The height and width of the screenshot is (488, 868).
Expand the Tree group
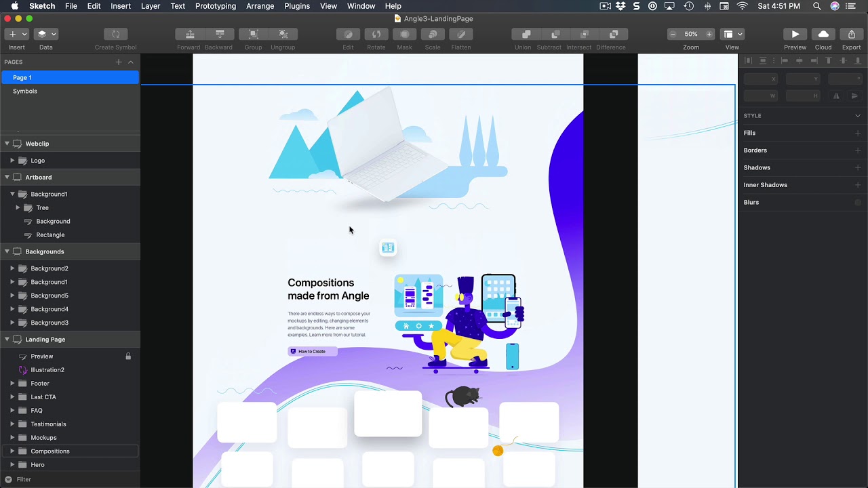18,207
